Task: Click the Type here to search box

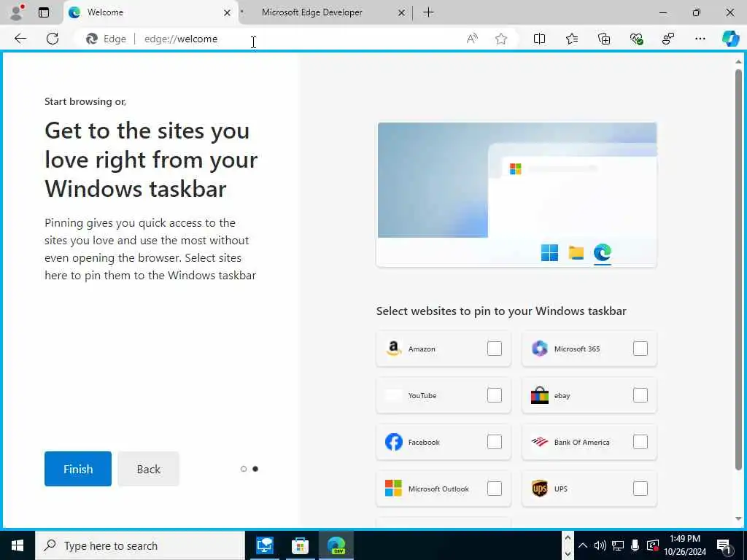Action: (140, 545)
